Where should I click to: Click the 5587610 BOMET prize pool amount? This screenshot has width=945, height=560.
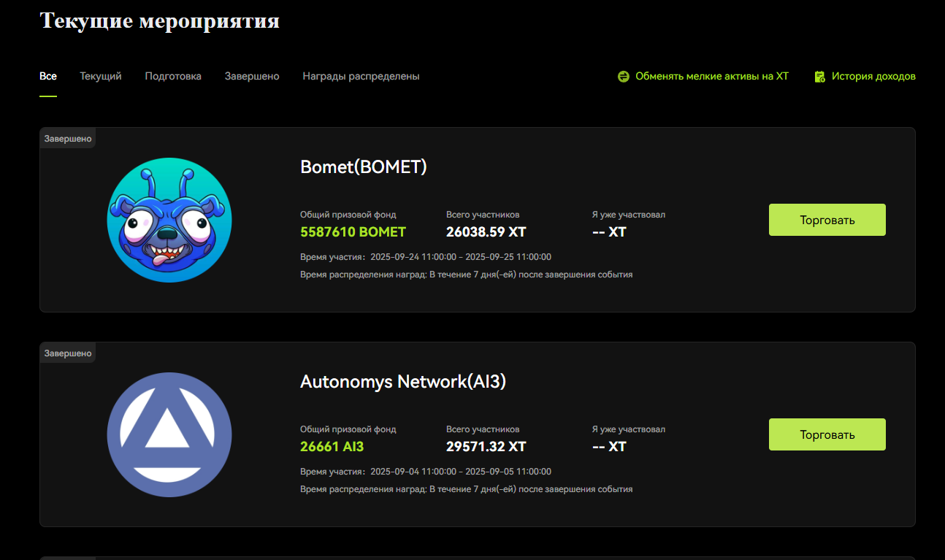tap(353, 232)
